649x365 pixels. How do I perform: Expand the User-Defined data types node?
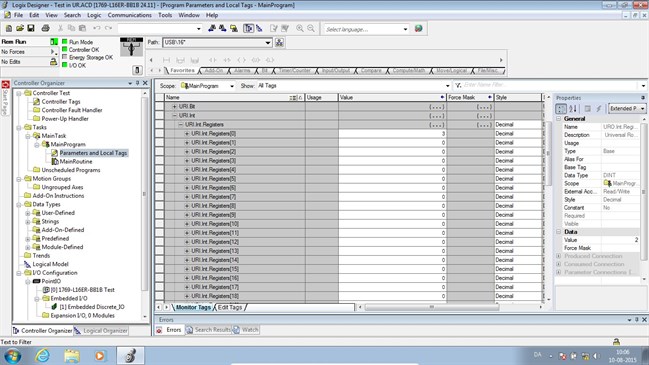click(28, 213)
